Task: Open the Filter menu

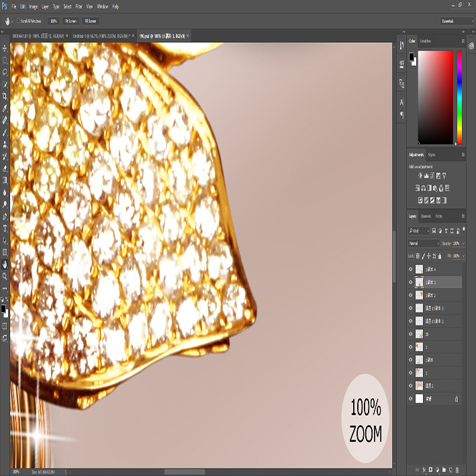Action: click(79, 6)
